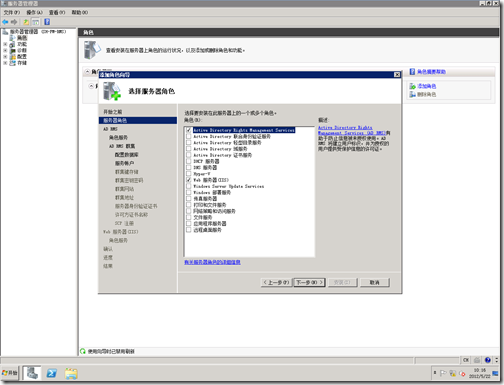Uncheck Active Directory Rights Management Services role

click(189, 130)
